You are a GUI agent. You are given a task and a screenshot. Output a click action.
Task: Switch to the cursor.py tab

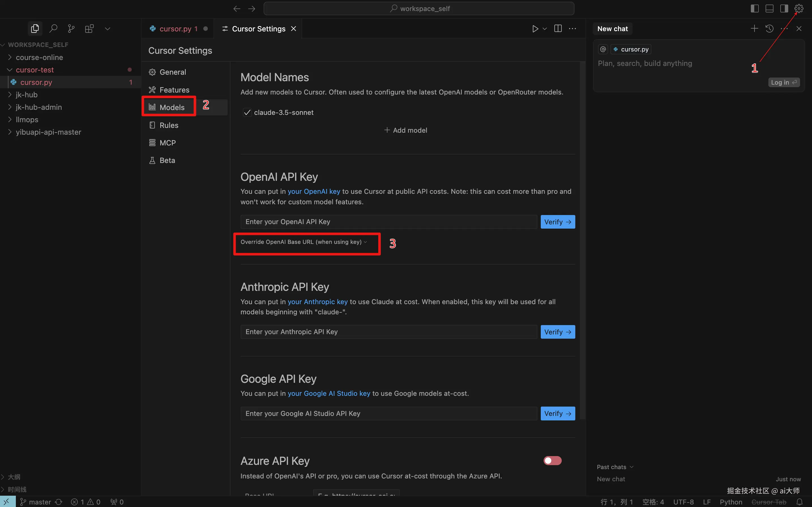click(175, 29)
